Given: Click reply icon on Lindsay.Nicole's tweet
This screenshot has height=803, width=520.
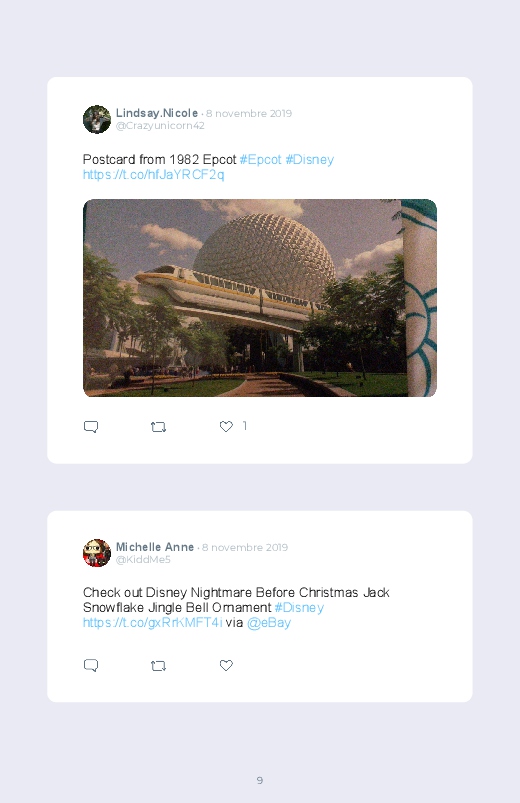Looking at the screenshot, I should tap(91, 427).
